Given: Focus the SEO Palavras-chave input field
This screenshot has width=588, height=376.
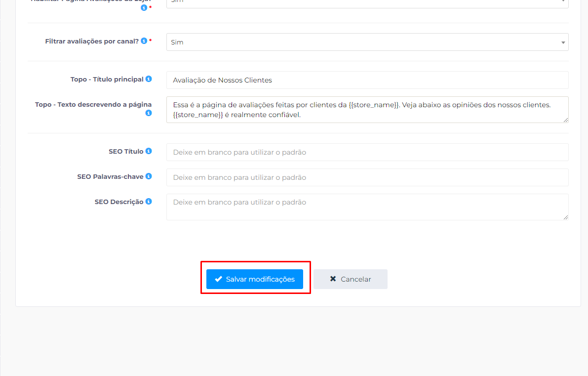Looking at the screenshot, I should pyautogui.click(x=367, y=177).
